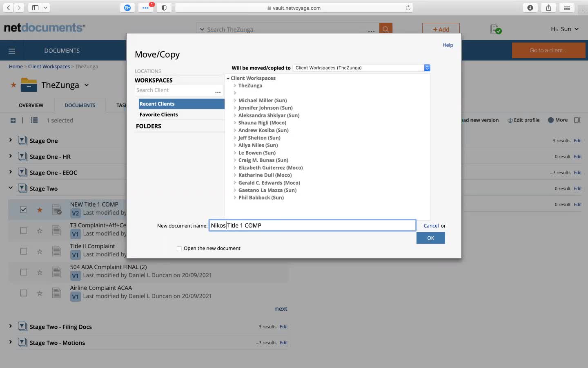Open Help in the Move/Copy dialog
588x368 pixels.
pos(448,45)
